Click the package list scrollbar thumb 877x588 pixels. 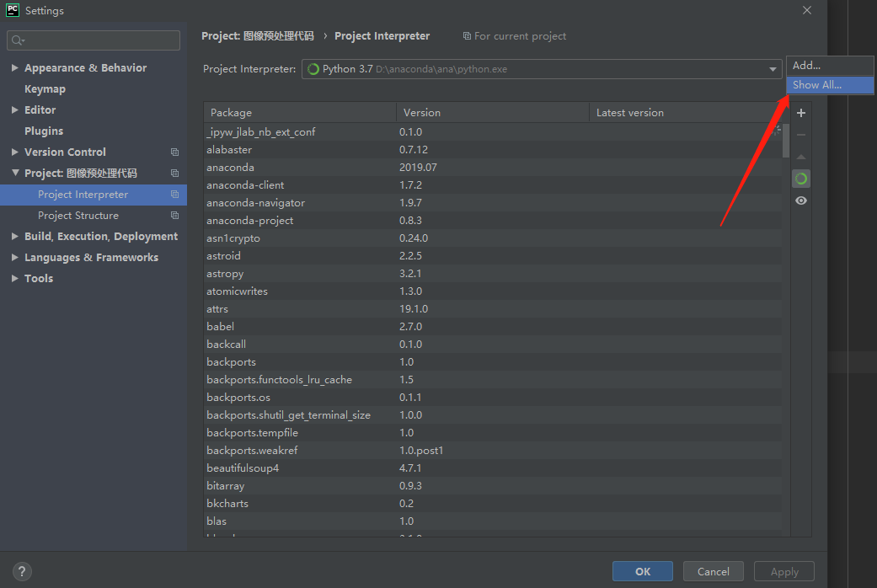click(786, 141)
